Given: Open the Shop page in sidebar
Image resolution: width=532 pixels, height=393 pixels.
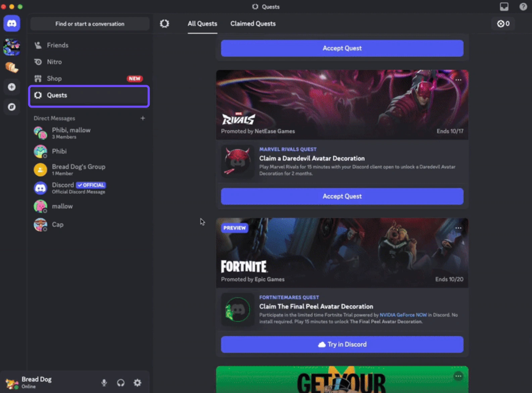Looking at the screenshot, I should (x=54, y=78).
